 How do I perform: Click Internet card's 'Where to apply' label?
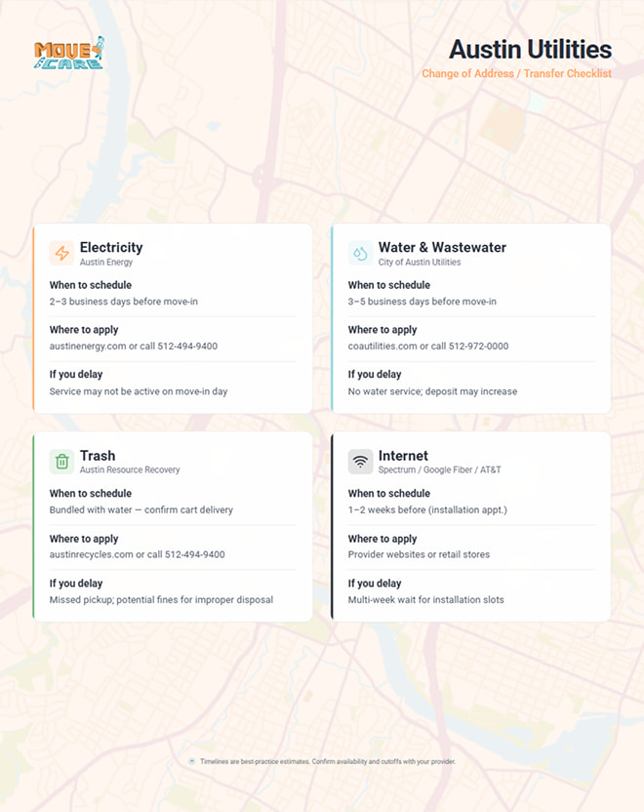382,539
